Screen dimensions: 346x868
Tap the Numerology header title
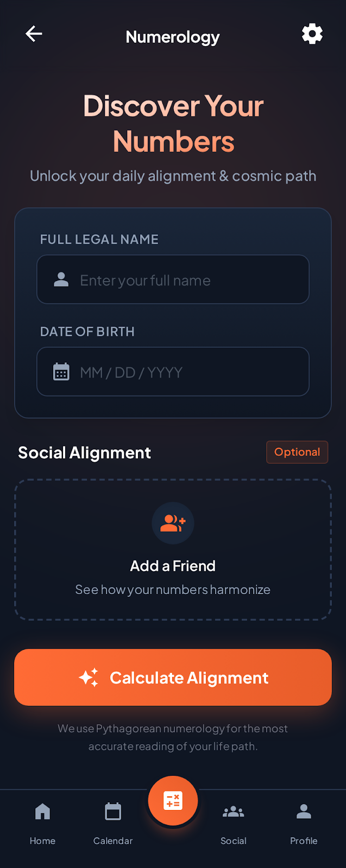click(x=173, y=37)
